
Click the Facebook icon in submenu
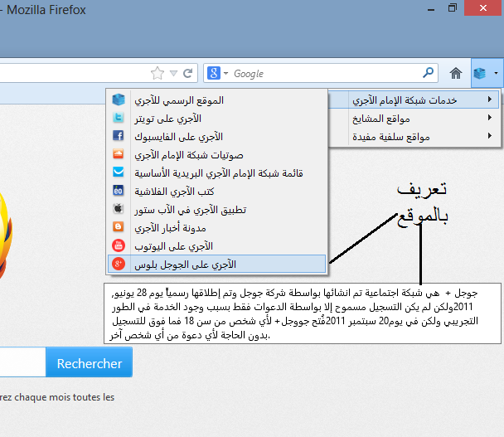119,135
